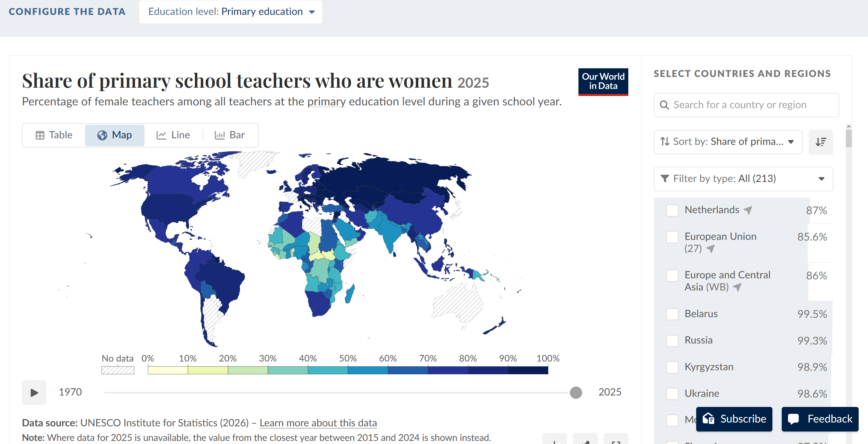Screen dimensions: 868x444
Task: Click location arrow beside Europe and Central Asia
Action: [x=737, y=287]
